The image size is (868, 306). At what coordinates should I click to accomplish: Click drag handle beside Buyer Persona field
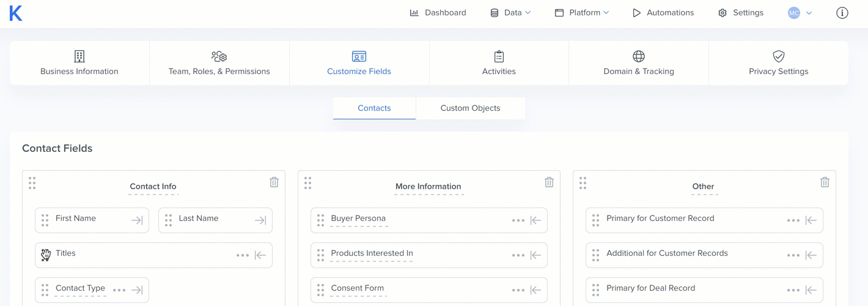click(320, 220)
